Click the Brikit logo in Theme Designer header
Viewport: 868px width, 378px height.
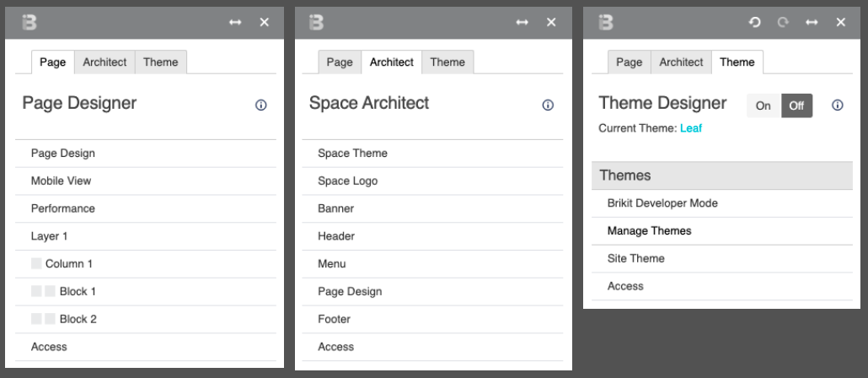coord(606,22)
